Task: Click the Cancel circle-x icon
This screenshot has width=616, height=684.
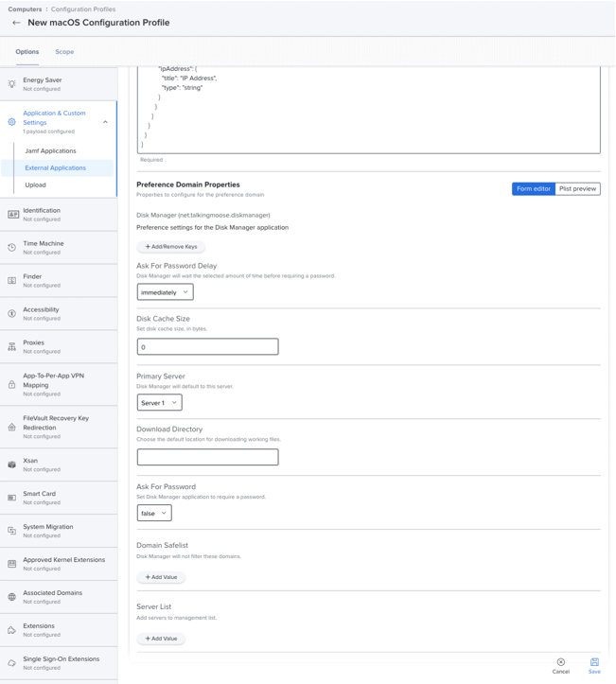Action: point(561,662)
